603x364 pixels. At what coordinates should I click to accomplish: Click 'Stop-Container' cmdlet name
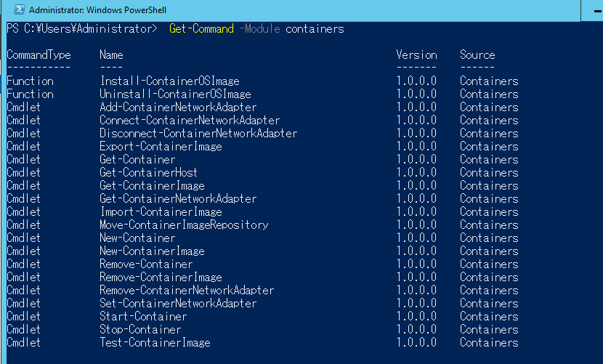(140, 330)
